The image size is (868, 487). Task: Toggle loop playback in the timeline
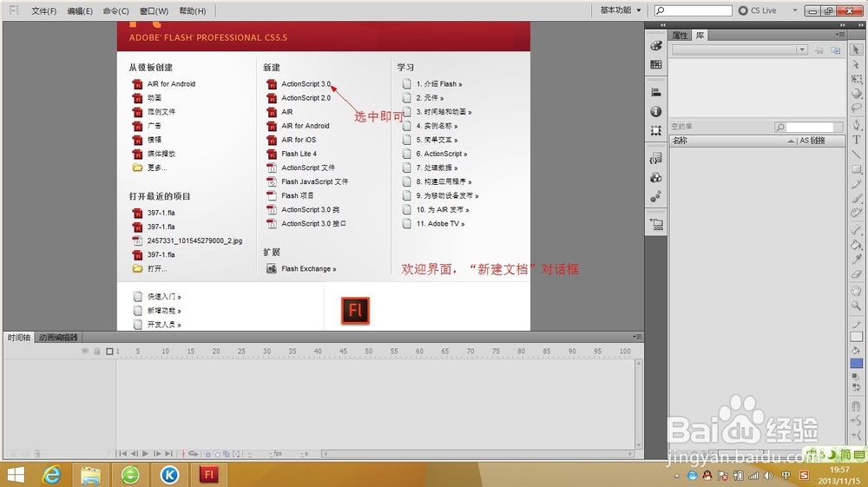coord(194,453)
